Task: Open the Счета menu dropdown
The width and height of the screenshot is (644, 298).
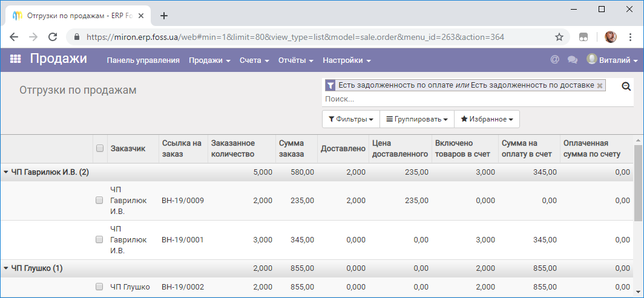Action: click(254, 60)
